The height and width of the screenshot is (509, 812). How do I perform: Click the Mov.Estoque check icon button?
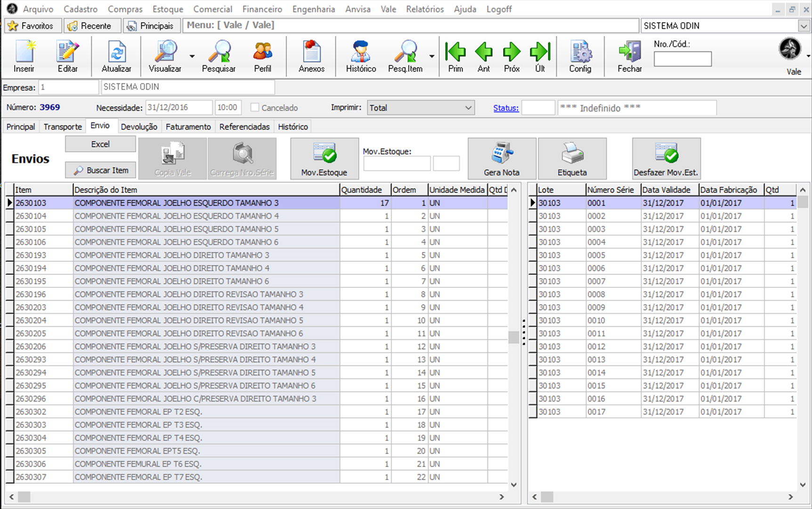point(324,158)
